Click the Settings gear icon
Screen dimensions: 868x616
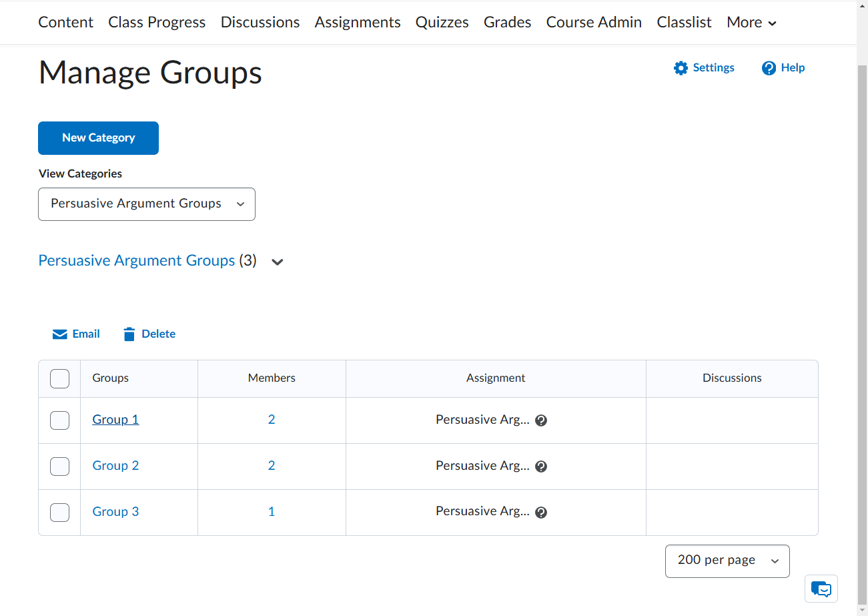(681, 68)
